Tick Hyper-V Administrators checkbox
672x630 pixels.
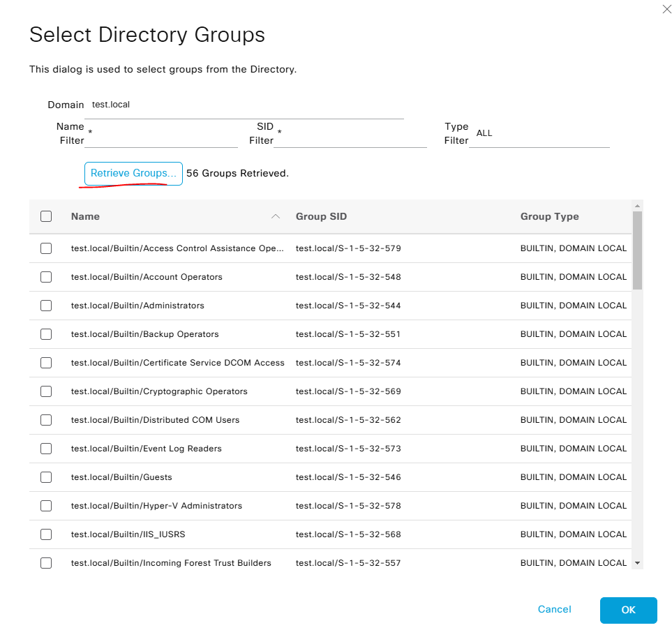46,506
